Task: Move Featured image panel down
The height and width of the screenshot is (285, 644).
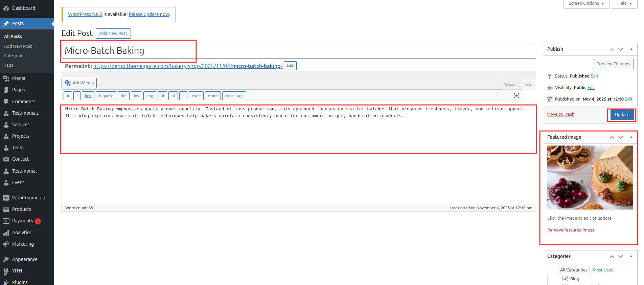Action: [x=621, y=137]
